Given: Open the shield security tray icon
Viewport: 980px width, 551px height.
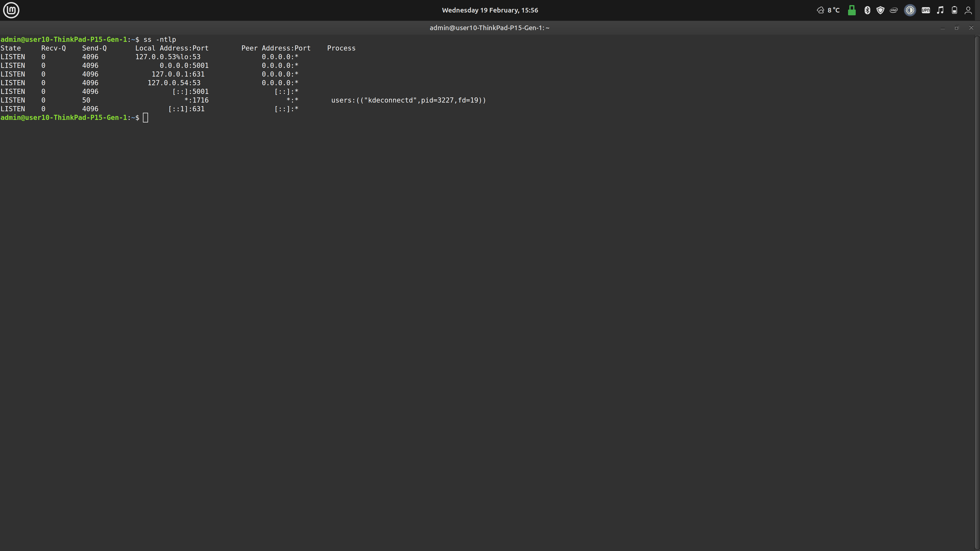Looking at the screenshot, I should click(x=880, y=10).
